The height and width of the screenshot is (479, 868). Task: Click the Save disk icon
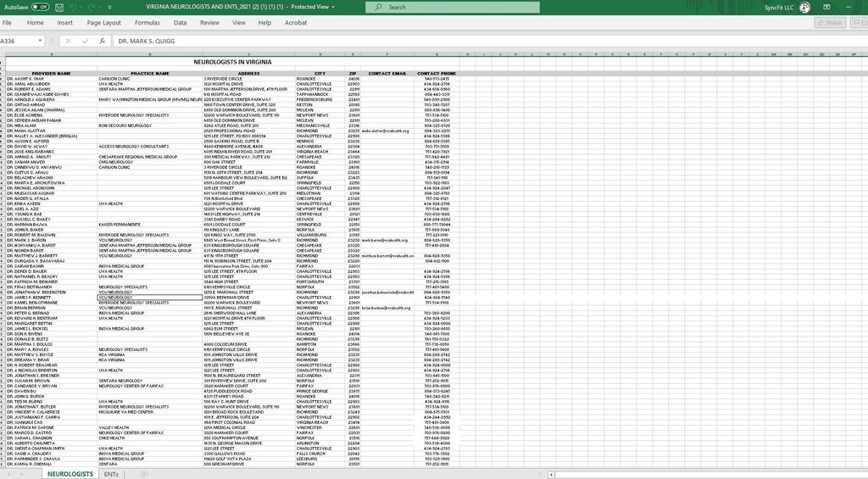click(59, 7)
